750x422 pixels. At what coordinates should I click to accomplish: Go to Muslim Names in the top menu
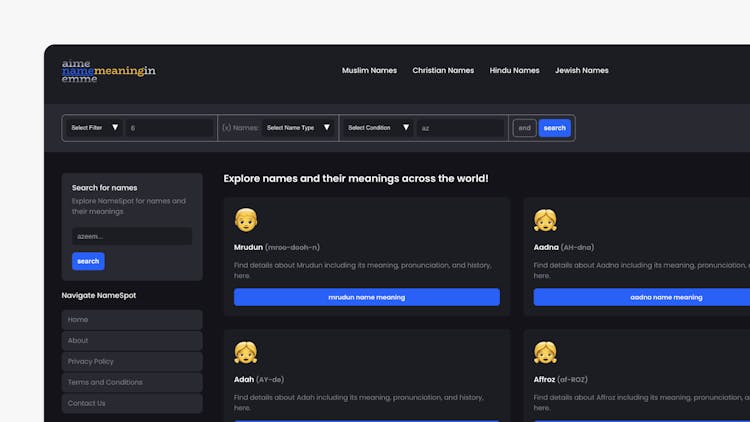(x=369, y=71)
